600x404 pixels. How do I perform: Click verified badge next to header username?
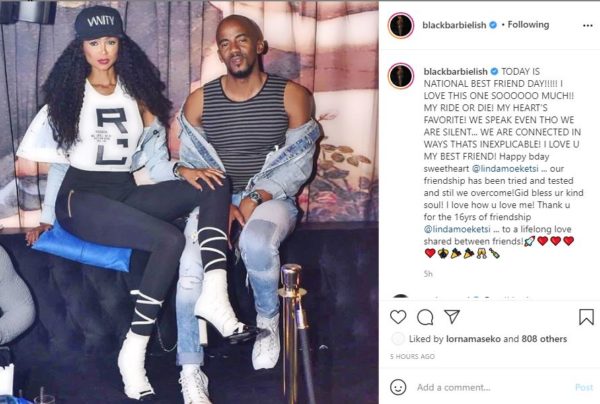[x=494, y=25]
